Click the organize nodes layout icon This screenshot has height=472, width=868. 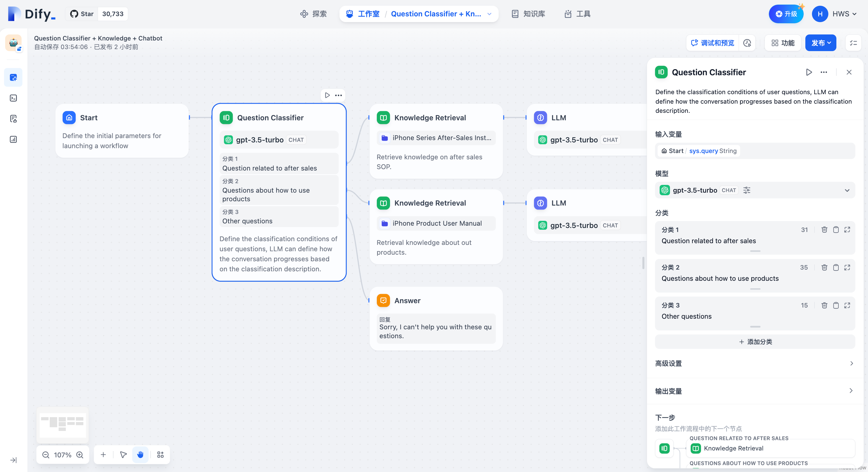coord(160,455)
